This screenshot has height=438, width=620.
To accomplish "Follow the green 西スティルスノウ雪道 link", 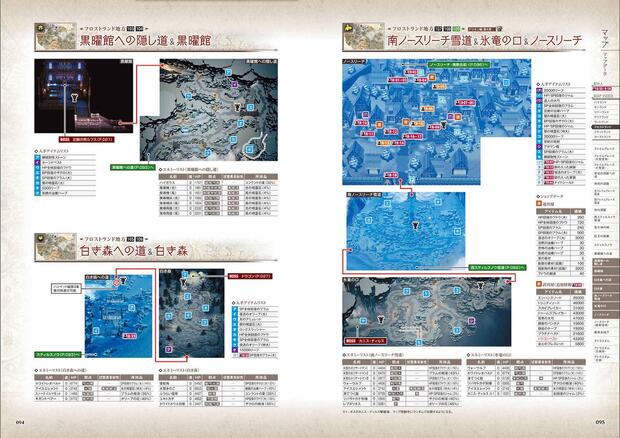I will (x=498, y=268).
